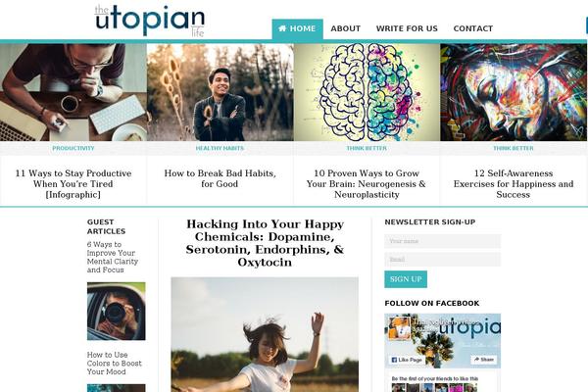Open 11 Ways to Stay Productive article
Image resolution: width=588 pixels, height=392 pixels.
(73, 184)
